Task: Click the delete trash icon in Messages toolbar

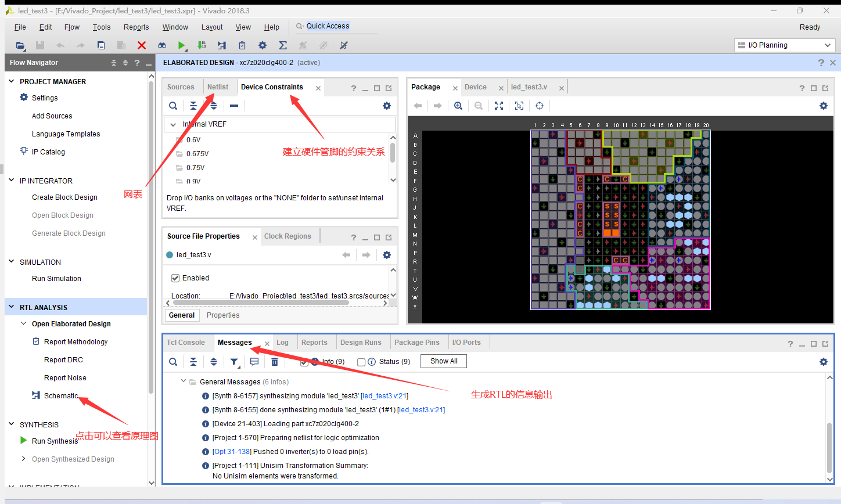Action: coord(275,361)
